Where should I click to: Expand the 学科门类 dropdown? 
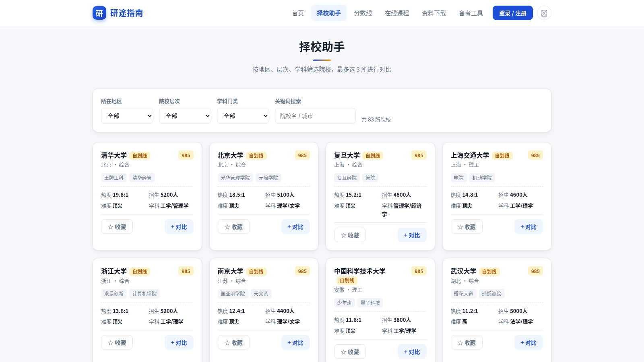[243, 116]
